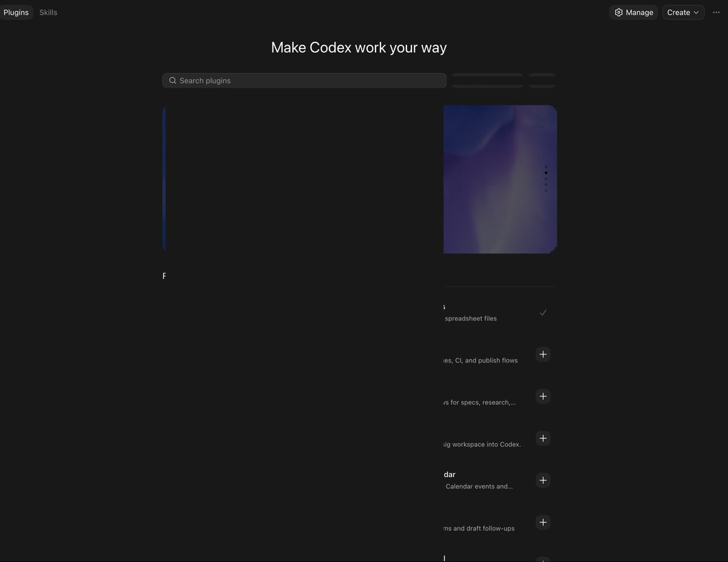Click the checkmark beside 'spreadsheet files'
Viewport: 728px width, 562px height.
pyautogui.click(x=543, y=313)
